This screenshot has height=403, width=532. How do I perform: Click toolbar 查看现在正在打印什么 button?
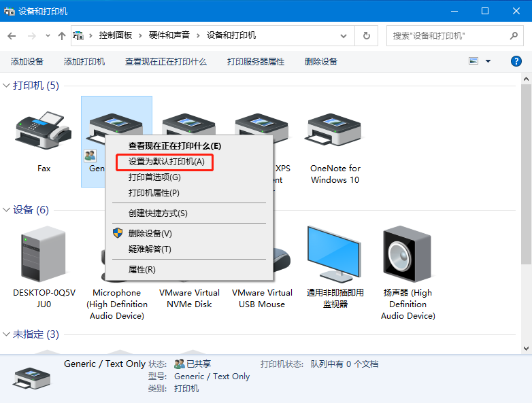pyautogui.click(x=166, y=61)
